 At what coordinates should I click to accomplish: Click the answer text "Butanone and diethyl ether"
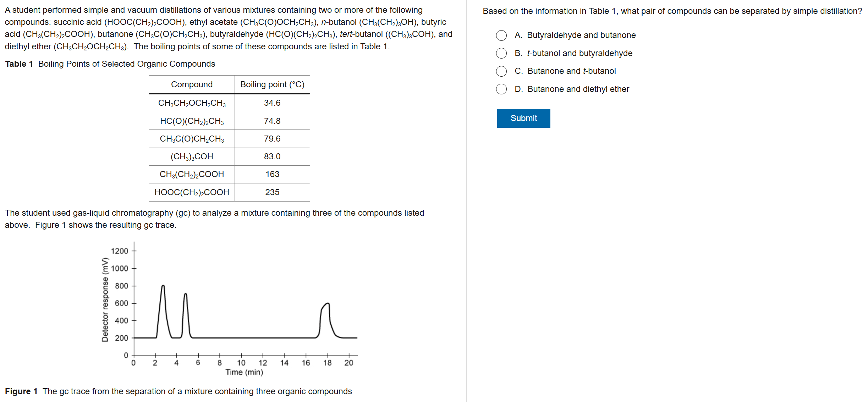coord(578,89)
